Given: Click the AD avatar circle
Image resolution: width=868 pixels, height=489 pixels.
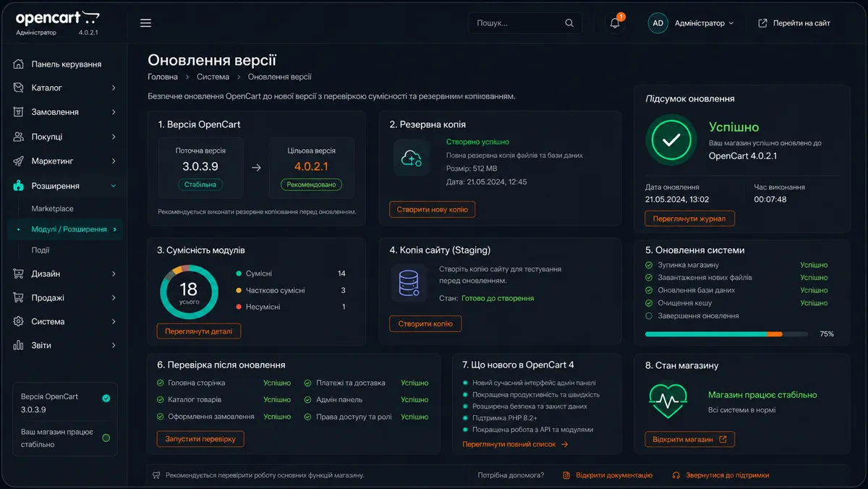Looking at the screenshot, I should 658,23.
